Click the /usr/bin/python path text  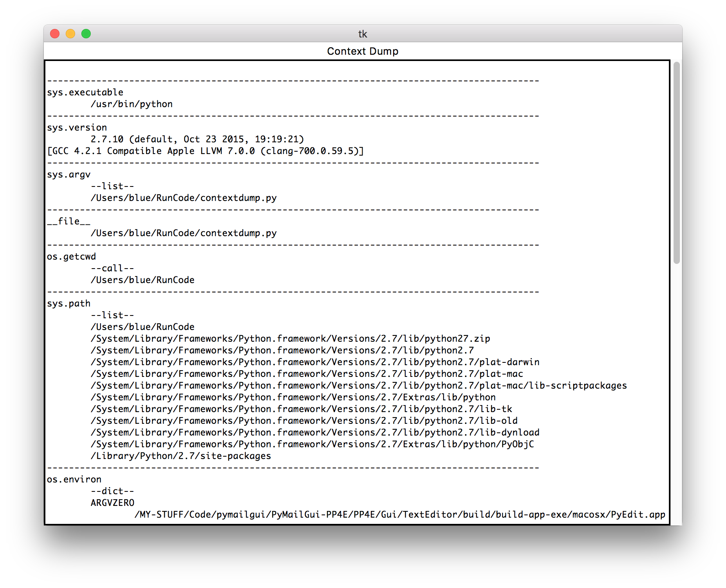[131, 104]
